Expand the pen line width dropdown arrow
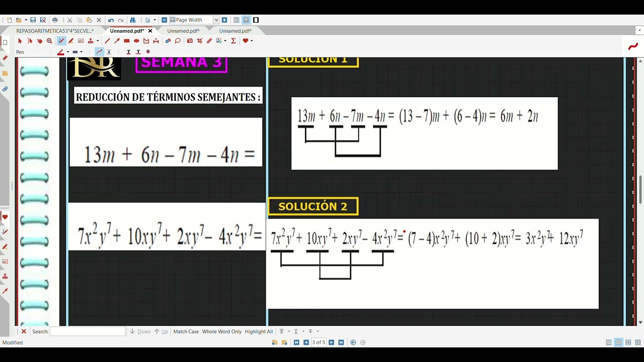This screenshot has height=362, width=644. 81,52
